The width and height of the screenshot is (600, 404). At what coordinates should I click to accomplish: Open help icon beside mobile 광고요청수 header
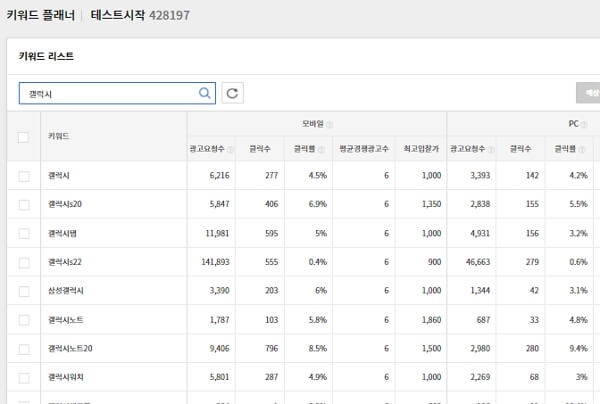230,149
